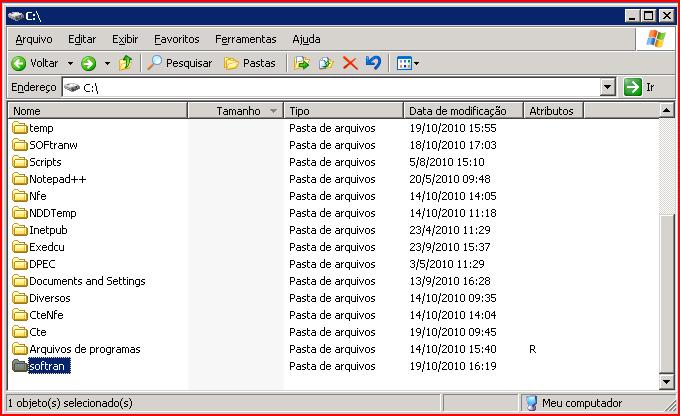The height and width of the screenshot is (416, 680).
Task: Open the Exibir menu
Action: pos(125,39)
